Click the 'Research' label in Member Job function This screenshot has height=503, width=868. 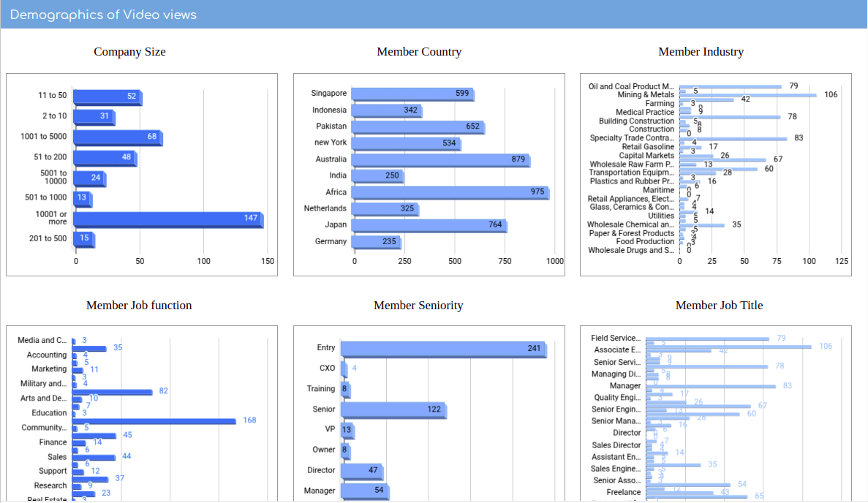pyautogui.click(x=50, y=485)
